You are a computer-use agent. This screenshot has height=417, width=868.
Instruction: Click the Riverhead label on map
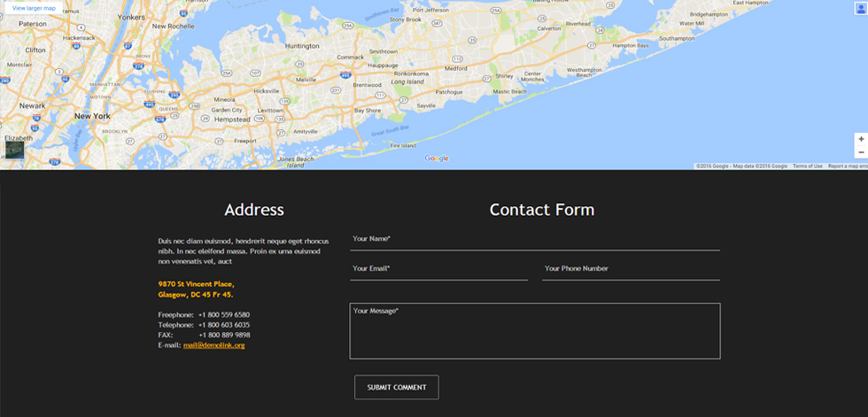click(x=577, y=24)
